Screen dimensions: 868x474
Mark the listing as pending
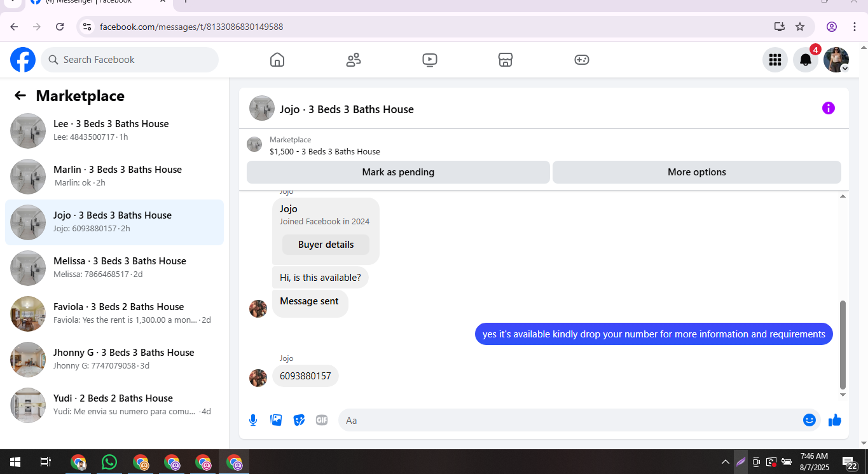click(x=398, y=172)
